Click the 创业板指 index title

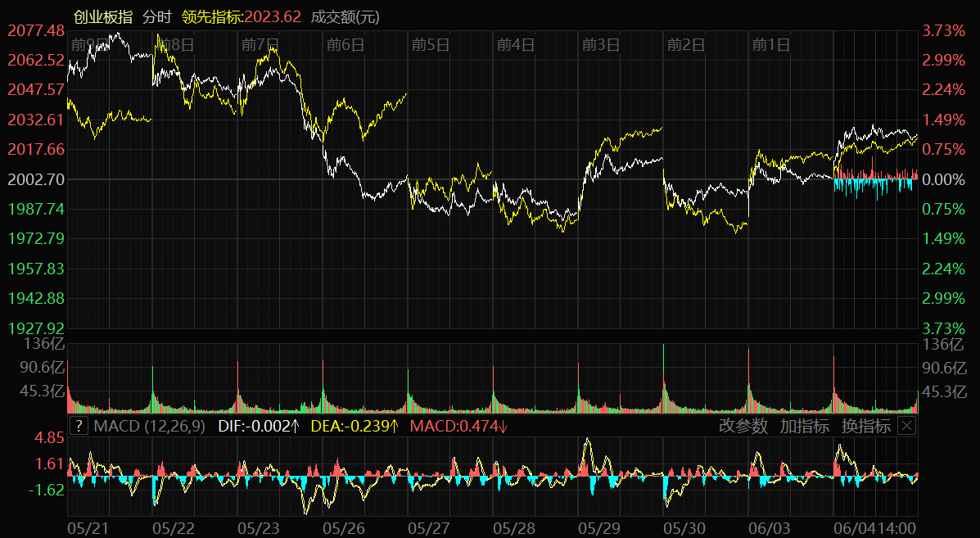103,17
